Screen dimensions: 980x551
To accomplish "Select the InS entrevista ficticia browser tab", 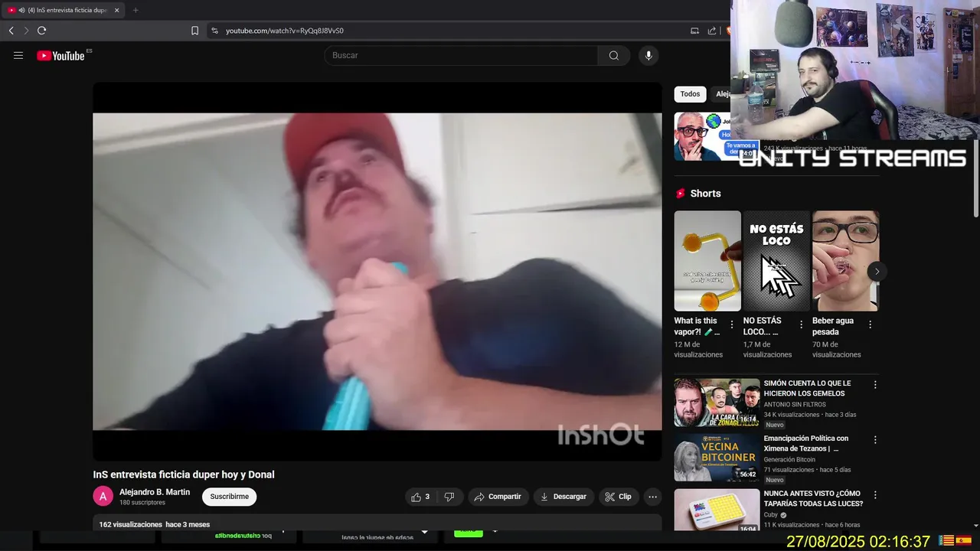I will tap(63, 10).
